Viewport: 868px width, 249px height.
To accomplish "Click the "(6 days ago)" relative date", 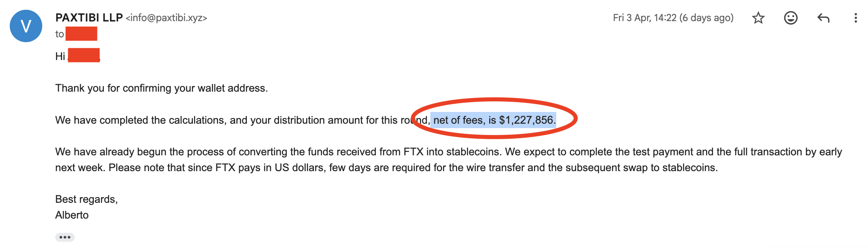I will (x=706, y=18).
